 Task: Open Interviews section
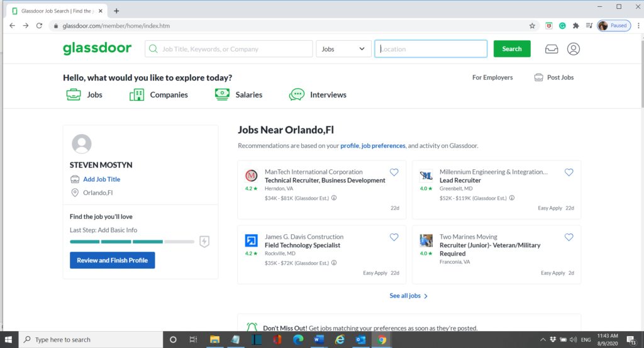[x=318, y=94]
